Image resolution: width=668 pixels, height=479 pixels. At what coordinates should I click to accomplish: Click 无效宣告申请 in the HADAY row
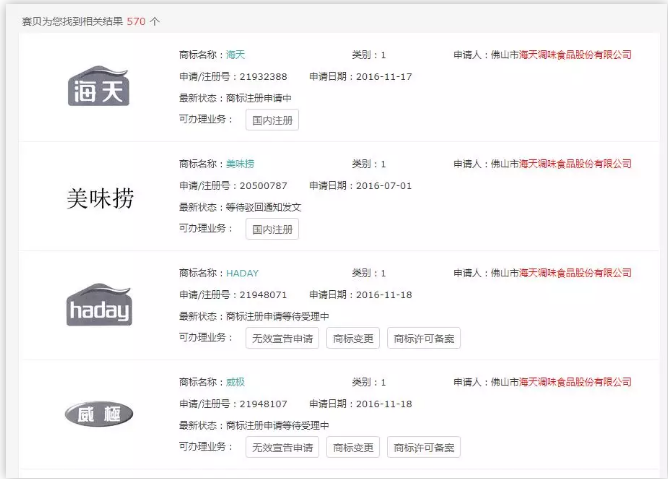[x=282, y=338]
